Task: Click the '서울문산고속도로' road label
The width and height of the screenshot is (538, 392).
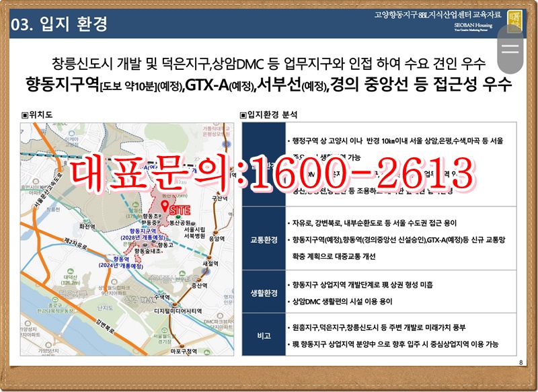Action: (x=48, y=190)
